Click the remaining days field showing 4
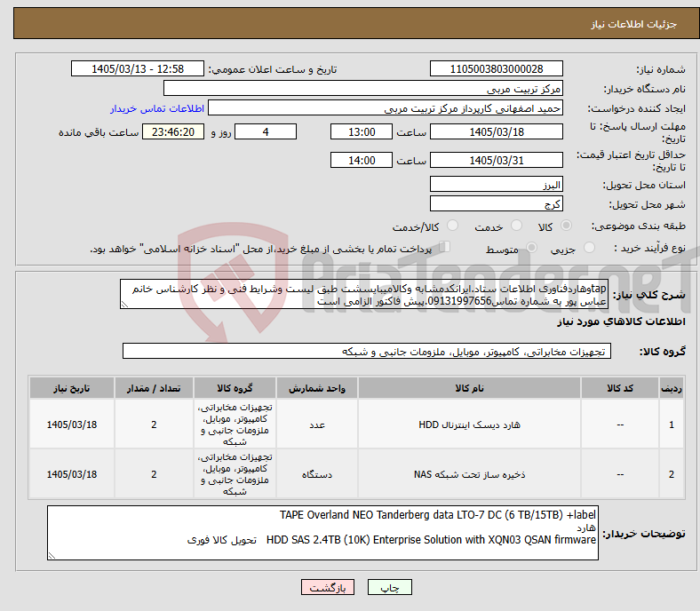The image size is (700, 611). coord(266,132)
